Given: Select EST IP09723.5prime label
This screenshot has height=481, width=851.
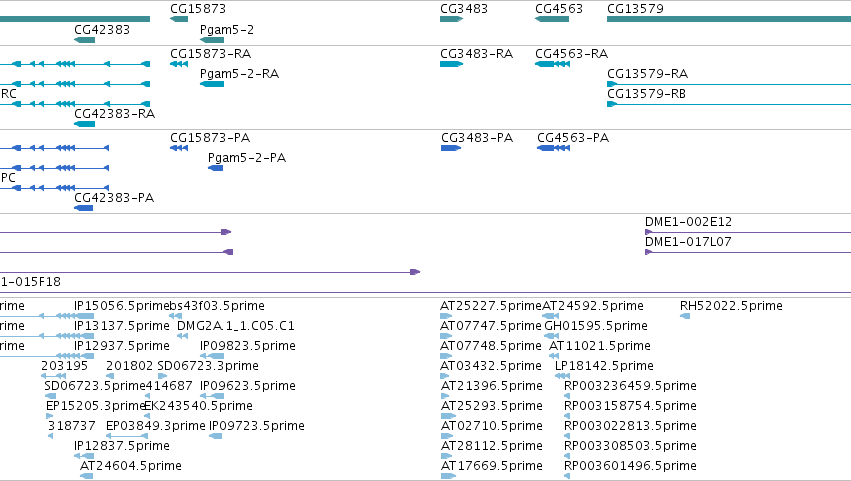Looking at the screenshot, I should [x=257, y=426].
